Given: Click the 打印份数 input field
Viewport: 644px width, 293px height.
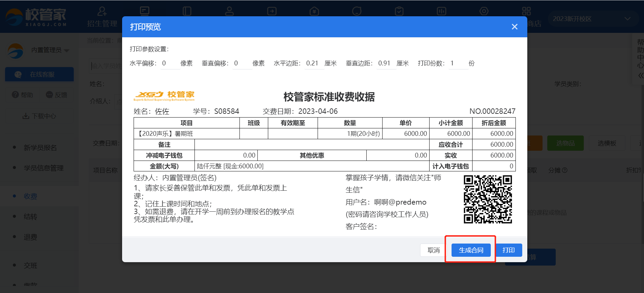Looking at the screenshot, I should coord(458,63).
